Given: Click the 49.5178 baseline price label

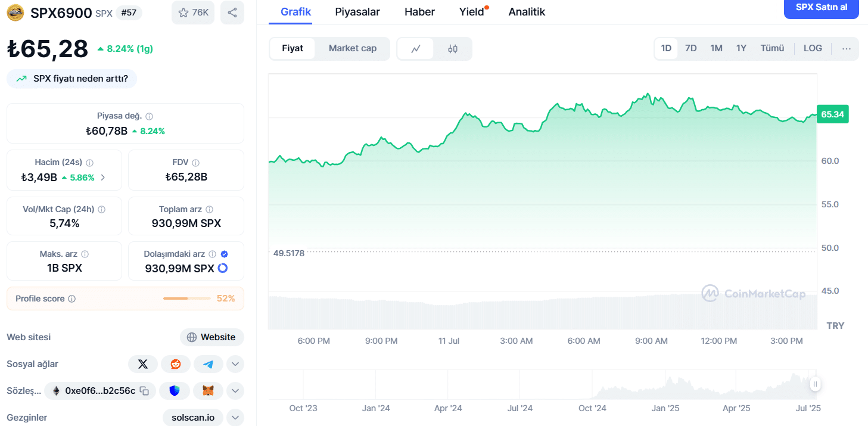Looking at the screenshot, I should pos(289,253).
